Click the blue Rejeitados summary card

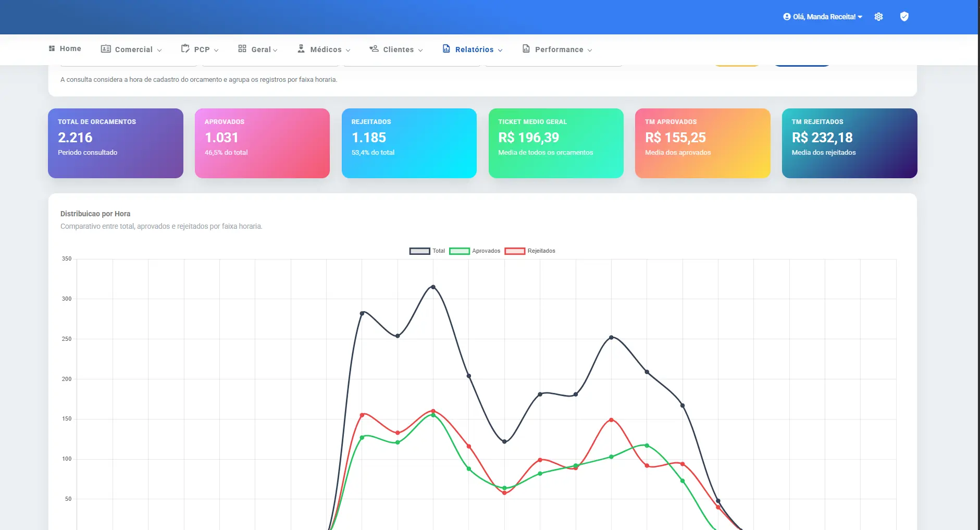pyautogui.click(x=409, y=143)
